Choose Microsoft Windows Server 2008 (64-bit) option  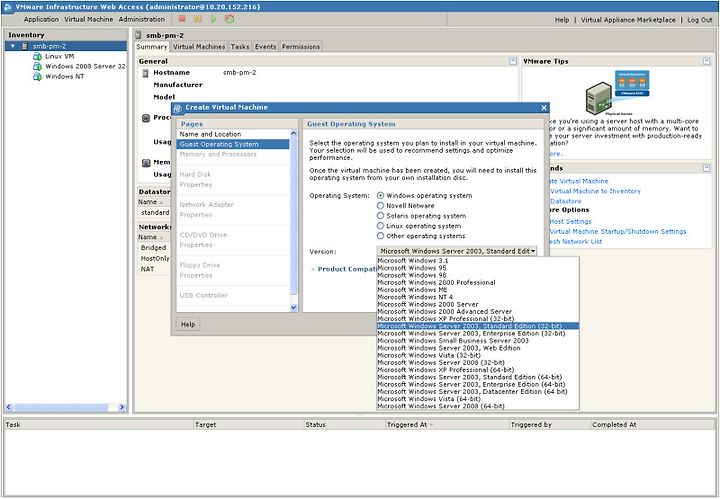pyautogui.click(x=478, y=406)
